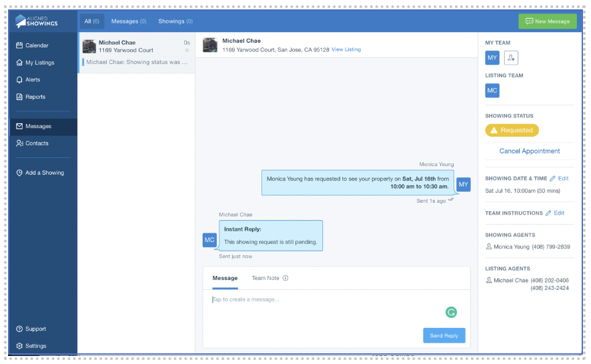Click the Team Note info icon
The image size is (591, 364).
pos(285,278)
